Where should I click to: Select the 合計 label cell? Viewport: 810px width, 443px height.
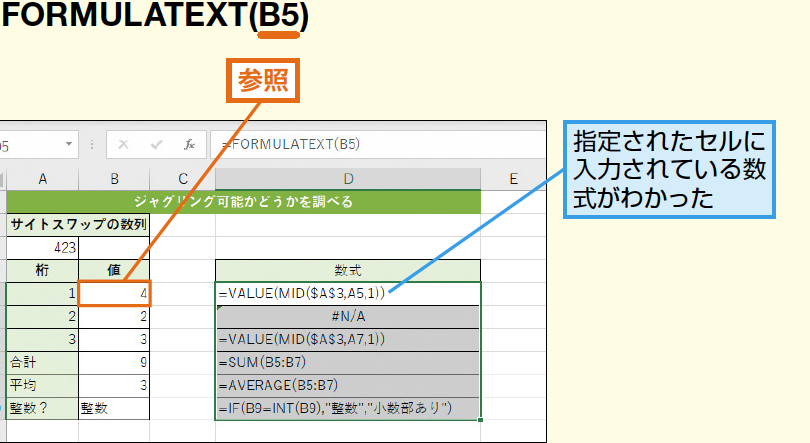42,362
